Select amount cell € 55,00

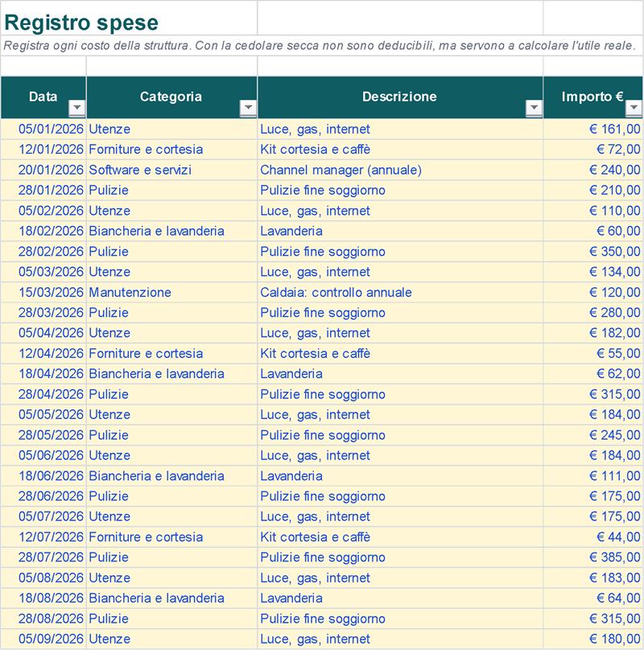(x=593, y=353)
